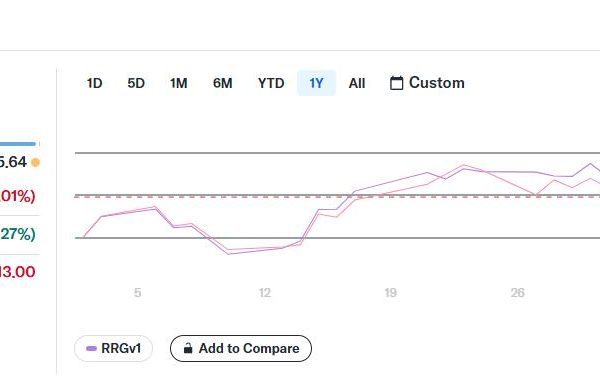600x390 pixels.
Task: Show the All time range
Action: point(357,83)
